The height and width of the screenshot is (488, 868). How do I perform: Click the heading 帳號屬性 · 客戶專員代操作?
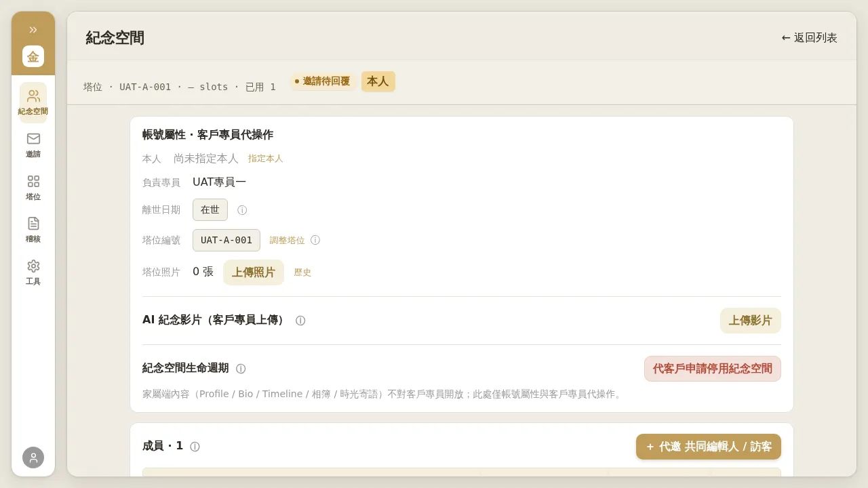208,135
